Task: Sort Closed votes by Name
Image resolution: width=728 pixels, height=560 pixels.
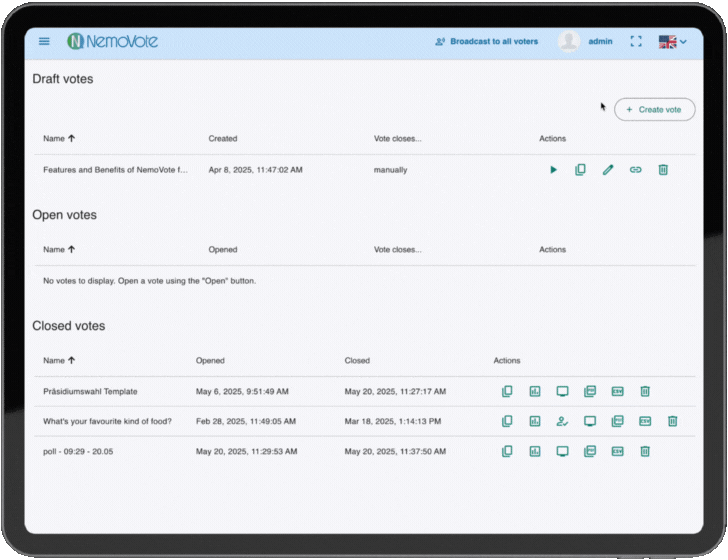Action: tap(59, 360)
